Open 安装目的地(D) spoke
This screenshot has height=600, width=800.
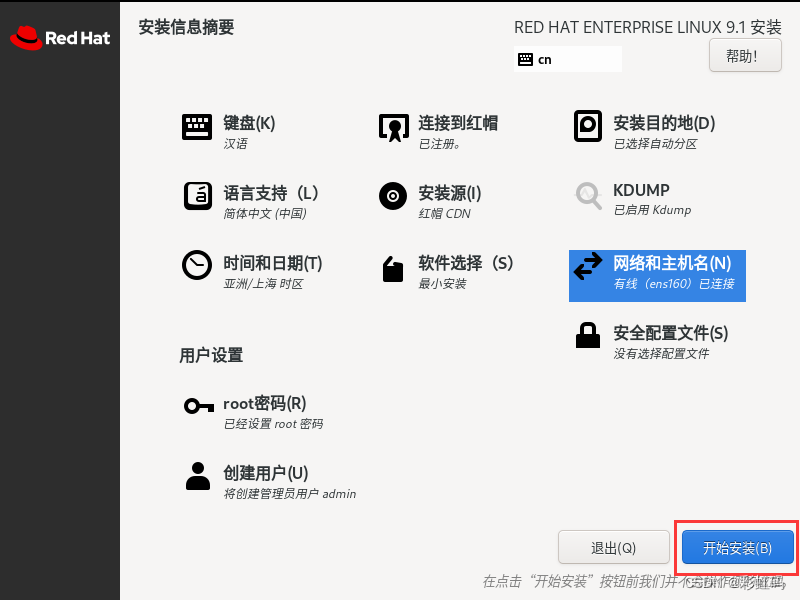664,123
